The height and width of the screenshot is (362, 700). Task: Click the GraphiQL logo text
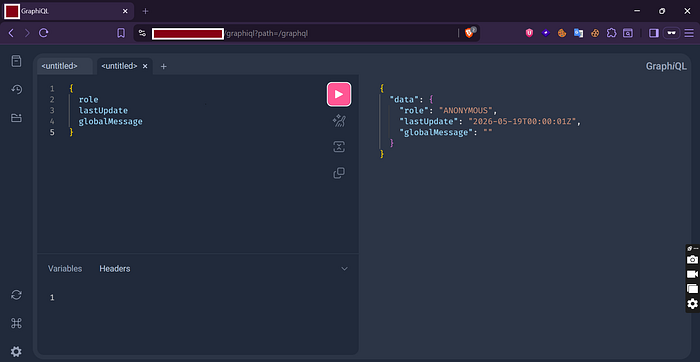coord(666,67)
